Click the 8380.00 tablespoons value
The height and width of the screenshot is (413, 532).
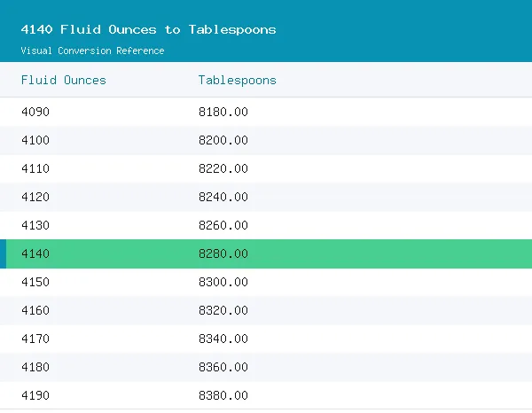(223, 395)
